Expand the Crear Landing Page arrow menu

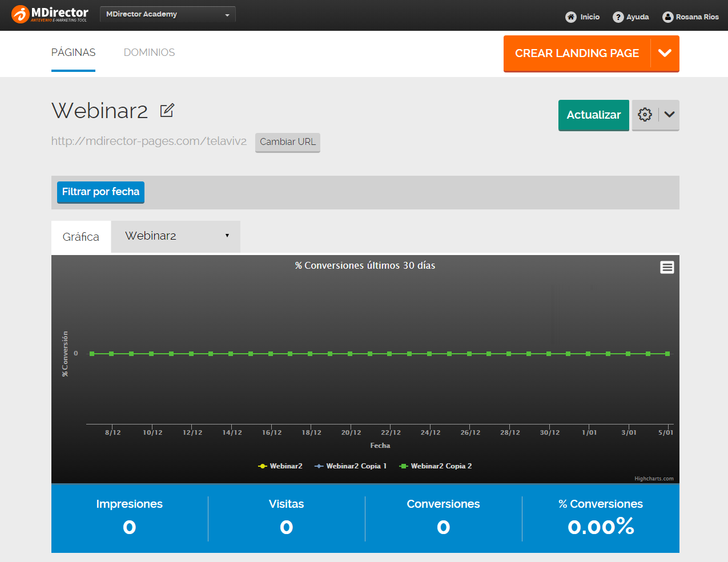[x=665, y=53]
